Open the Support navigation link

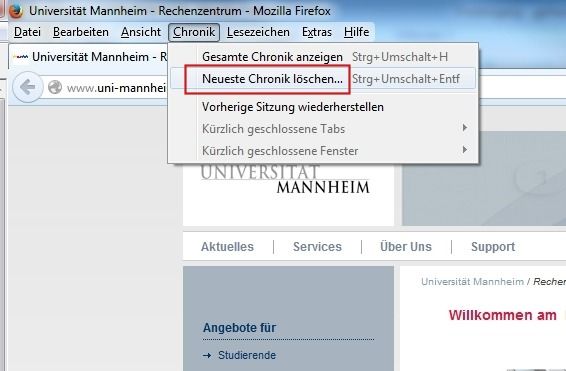point(493,247)
